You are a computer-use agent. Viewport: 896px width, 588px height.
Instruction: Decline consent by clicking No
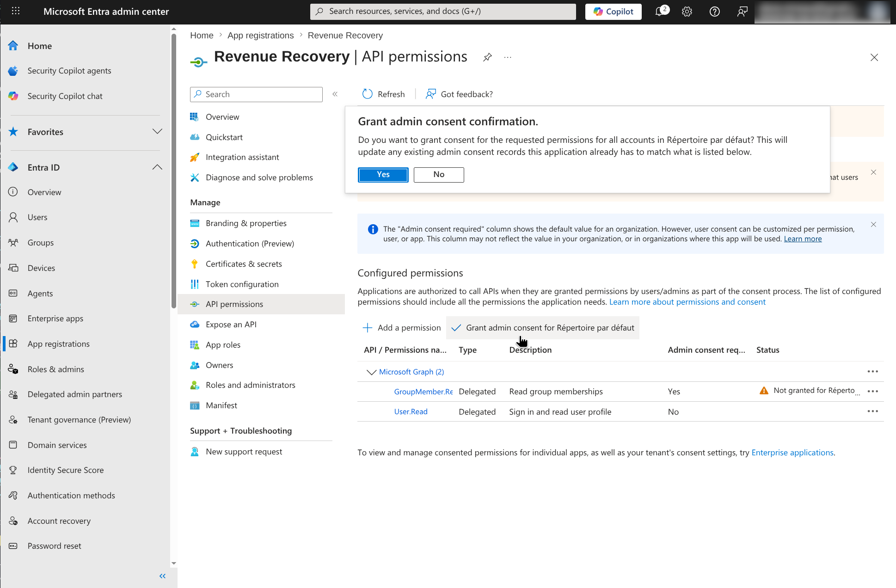point(439,175)
